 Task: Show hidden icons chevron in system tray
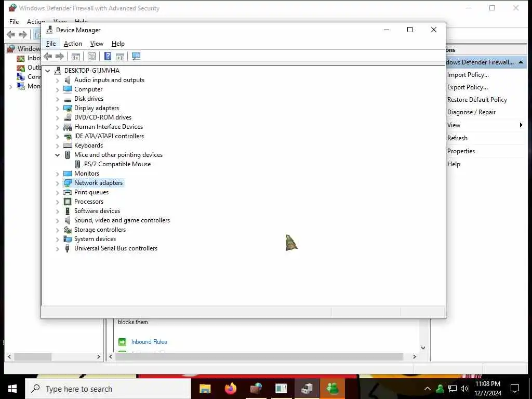click(427, 389)
